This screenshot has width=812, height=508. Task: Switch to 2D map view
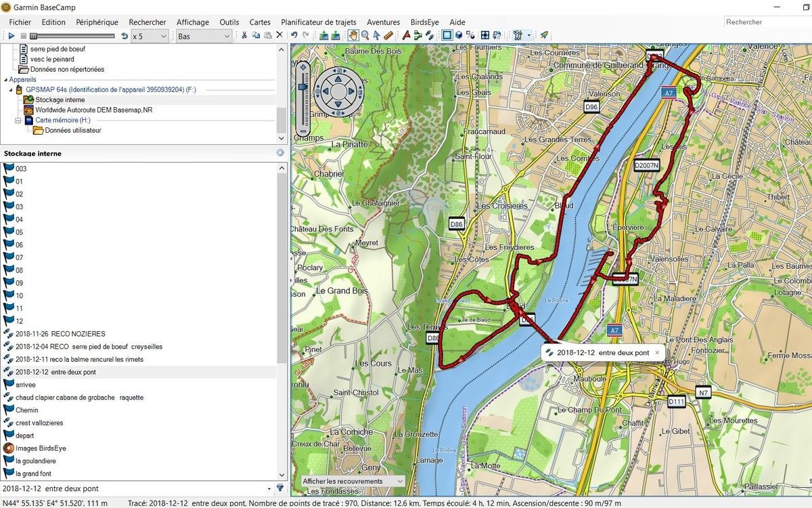tap(447, 35)
